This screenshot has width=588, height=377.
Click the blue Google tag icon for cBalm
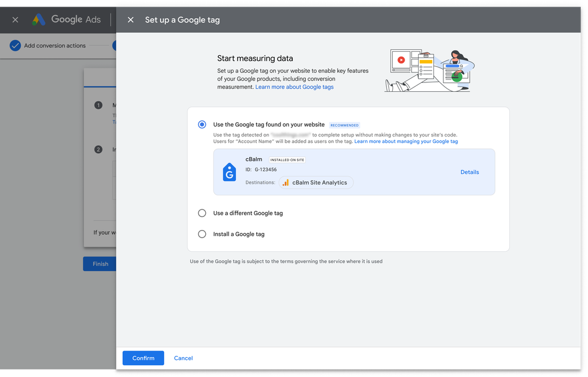click(x=229, y=172)
